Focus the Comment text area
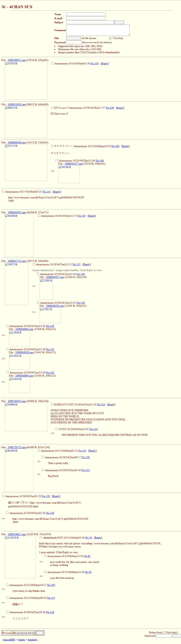 98,30
